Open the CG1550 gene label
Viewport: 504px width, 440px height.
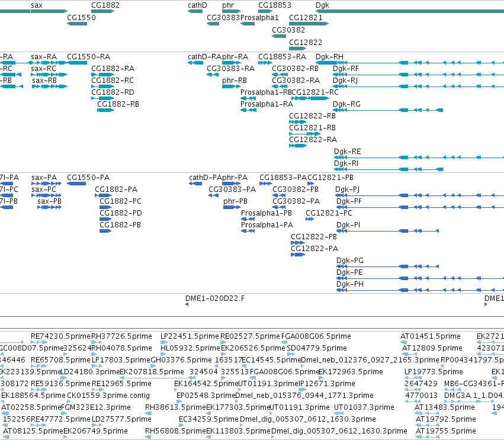pyautogui.click(x=81, y=17)
